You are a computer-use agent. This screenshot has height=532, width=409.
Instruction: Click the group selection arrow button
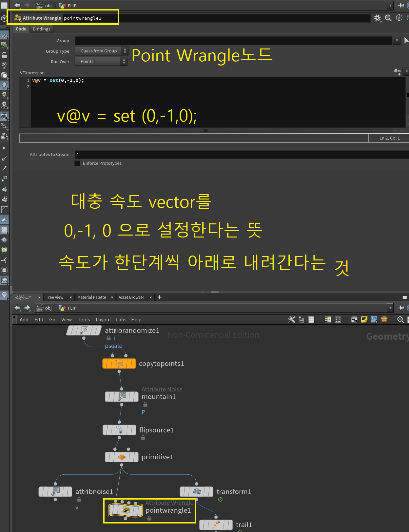click(x=406, y=41)
